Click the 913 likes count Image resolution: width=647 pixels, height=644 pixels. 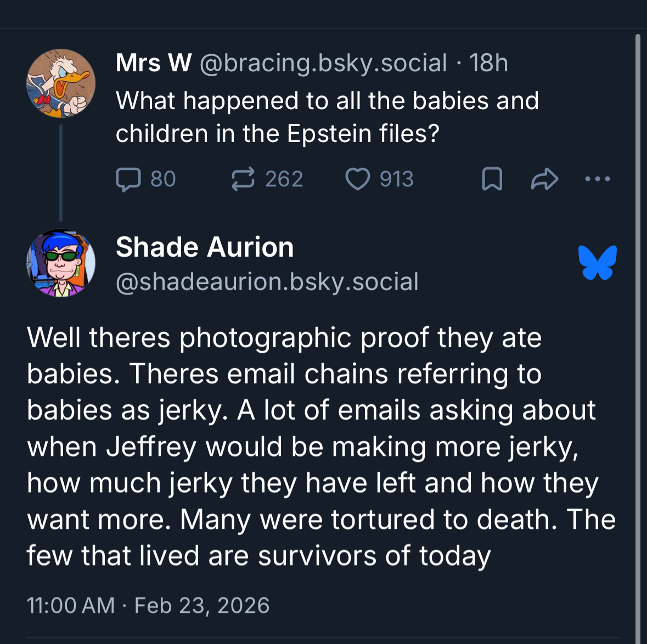pyautogui.click(x=396, y=179)
